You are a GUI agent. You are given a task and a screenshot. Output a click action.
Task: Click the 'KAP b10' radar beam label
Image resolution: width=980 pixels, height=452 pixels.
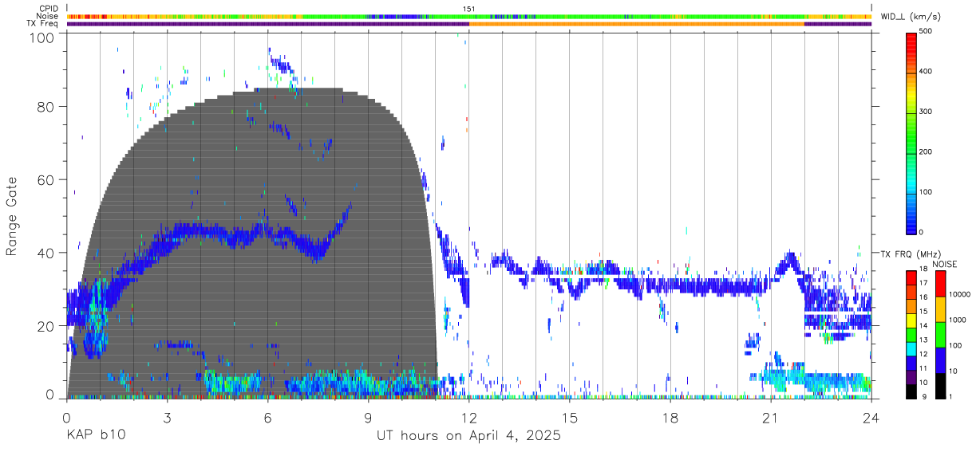point(96,436)
